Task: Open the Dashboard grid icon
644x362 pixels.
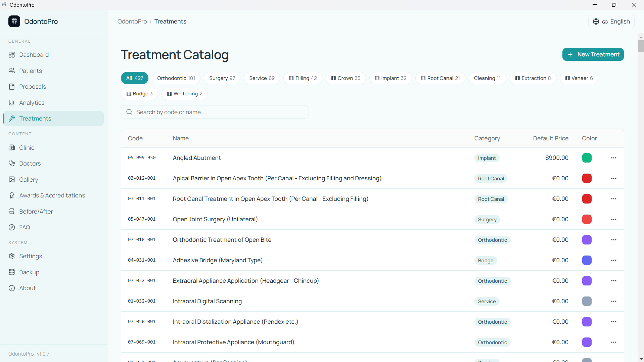Action: coord(12,55)
